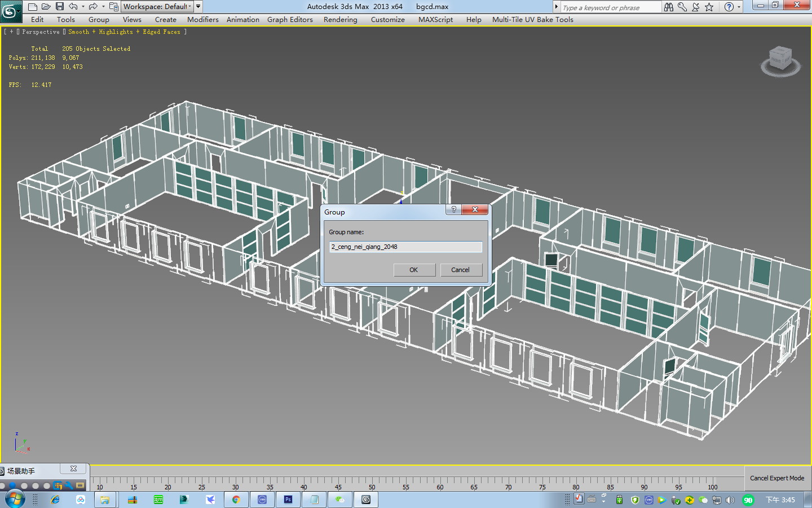Click the Communication Center satellite icon
Viewport: 812px width, 508px height.
point(696,7)
